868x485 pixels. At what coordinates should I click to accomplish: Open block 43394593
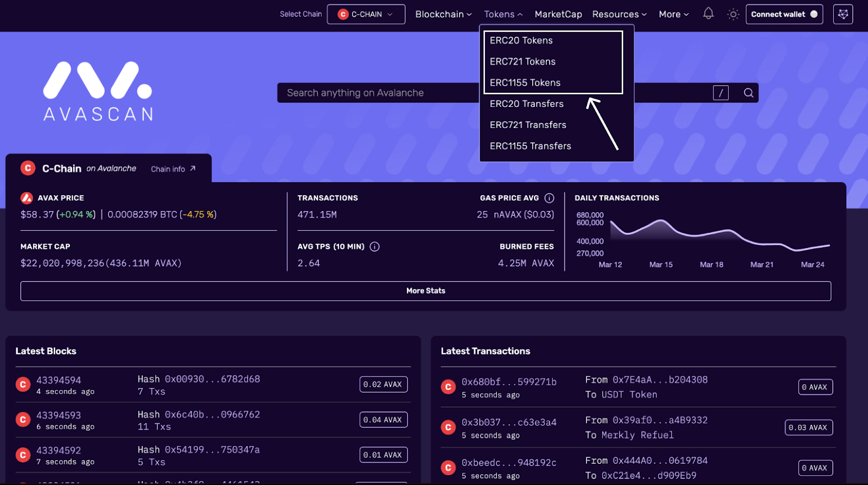point(59,416)
